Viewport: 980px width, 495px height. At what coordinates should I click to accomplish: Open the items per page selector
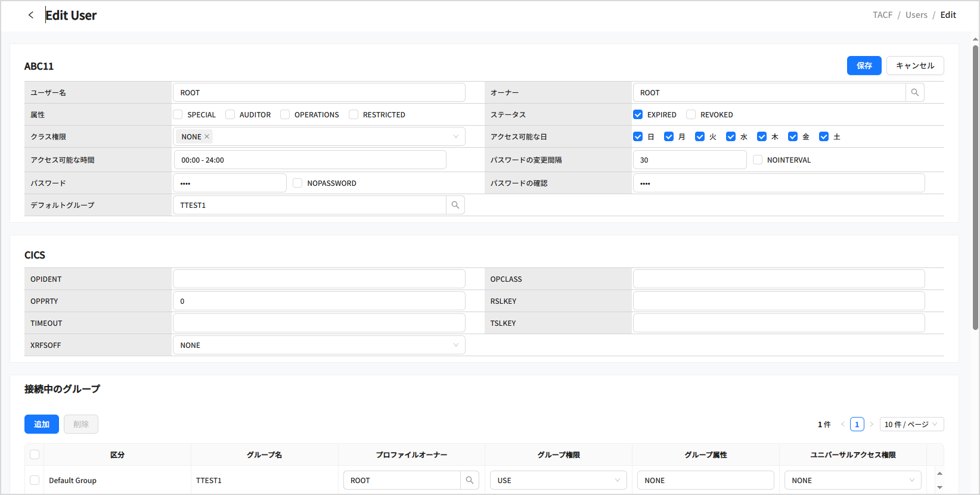911,424
